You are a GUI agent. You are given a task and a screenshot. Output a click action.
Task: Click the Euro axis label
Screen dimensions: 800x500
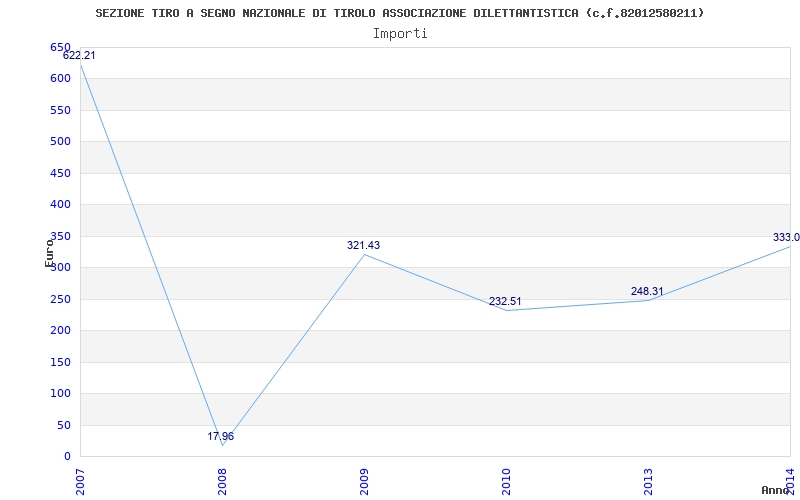(x=49, y=253)
